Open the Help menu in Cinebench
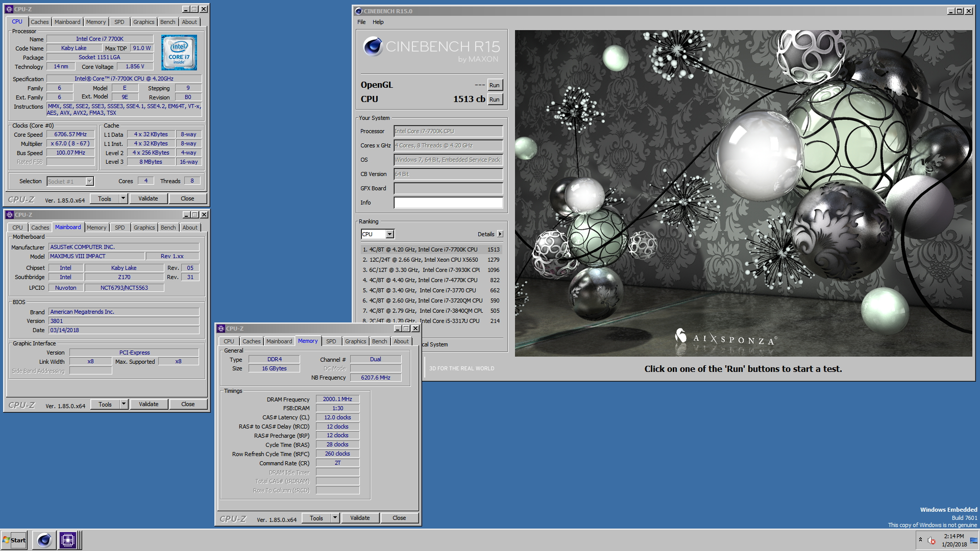Image resolution: width=980 pixels, height=551 pixels. [378, 22]
